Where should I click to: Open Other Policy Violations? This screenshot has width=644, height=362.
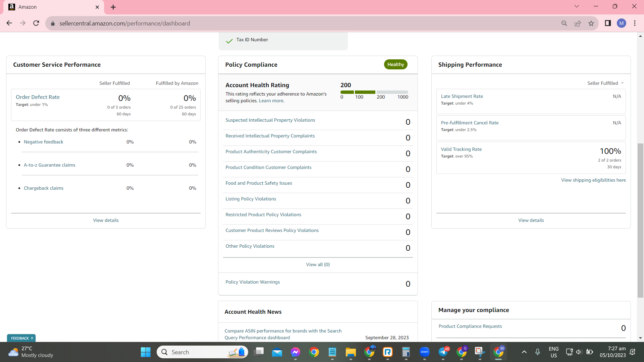(x=250, y=246)
